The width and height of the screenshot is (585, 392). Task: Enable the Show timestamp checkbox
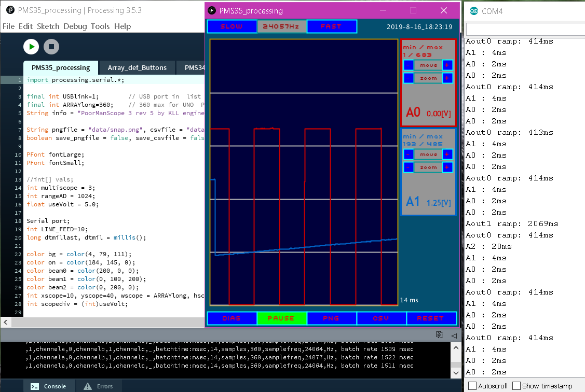[516, 386]
